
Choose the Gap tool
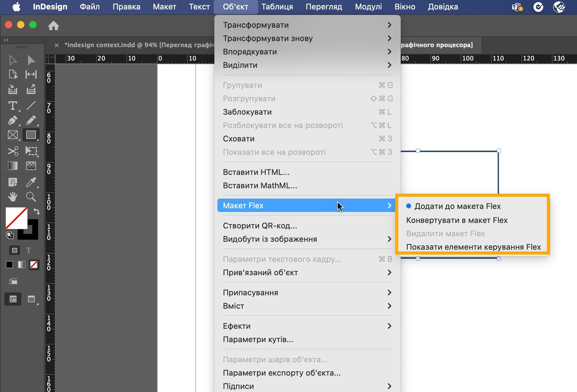(x=31, y=75)
